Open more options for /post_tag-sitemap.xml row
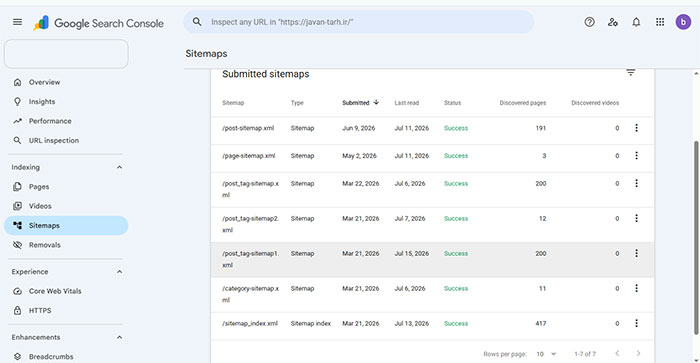700x363 pixels. click(636, 184)
